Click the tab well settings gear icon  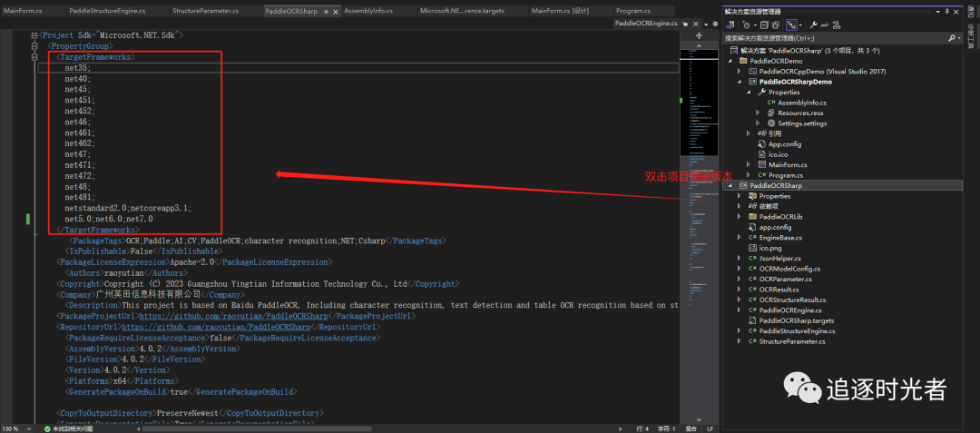(x=716, y=24)
